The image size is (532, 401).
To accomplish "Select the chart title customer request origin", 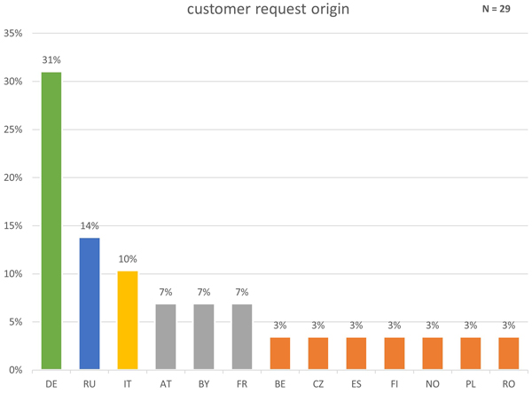I will [x=268, y=9].
